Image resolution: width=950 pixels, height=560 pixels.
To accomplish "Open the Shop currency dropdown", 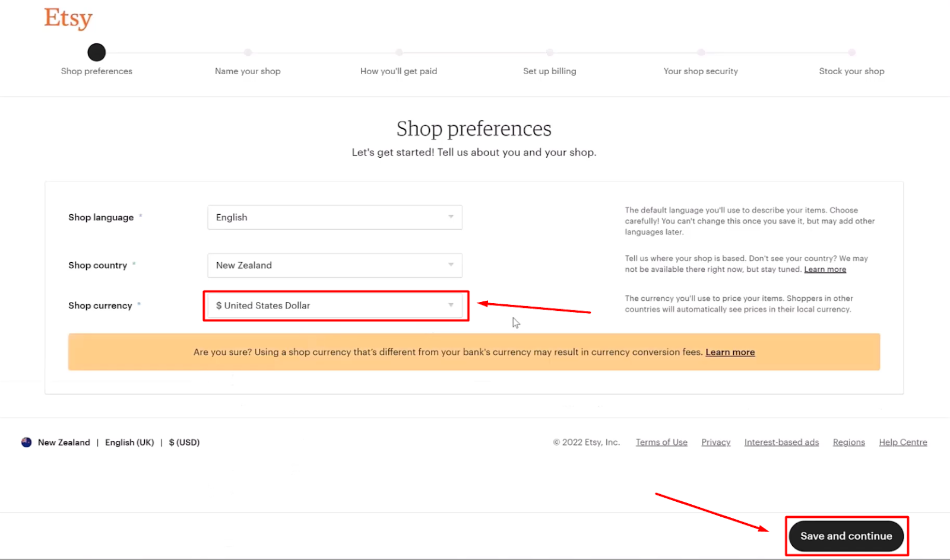I will pos(335,306).
